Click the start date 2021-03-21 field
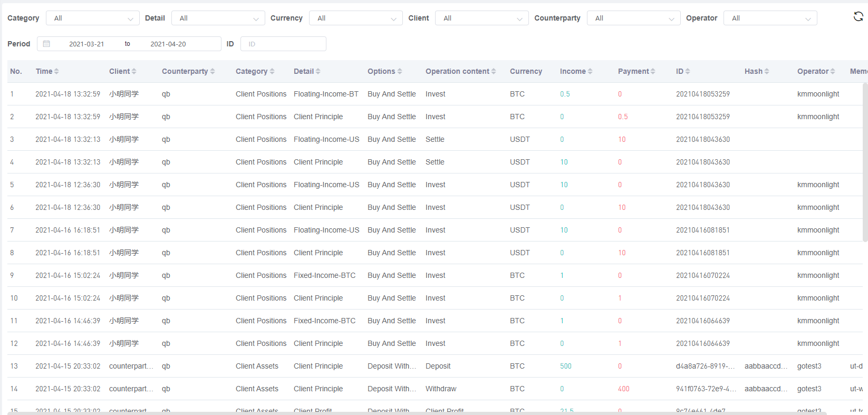 86,44
